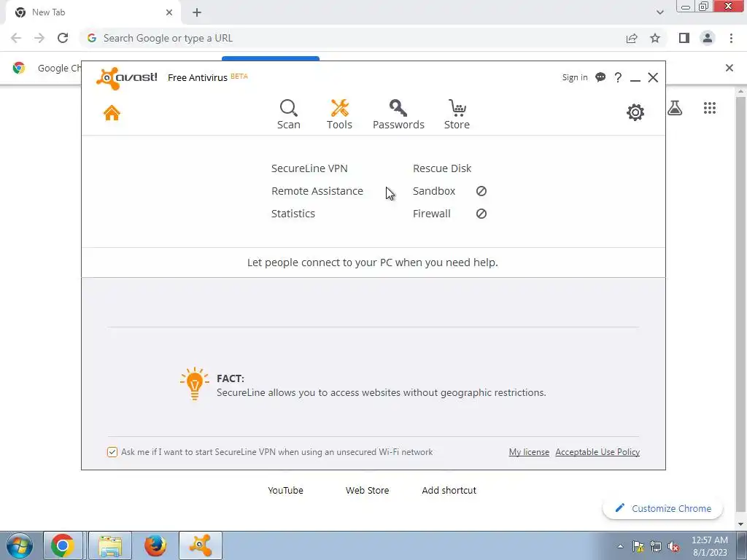Screen dimensions: 747x560
Task: Open Acceptable Use Policy link
Action: coord(597,452)
